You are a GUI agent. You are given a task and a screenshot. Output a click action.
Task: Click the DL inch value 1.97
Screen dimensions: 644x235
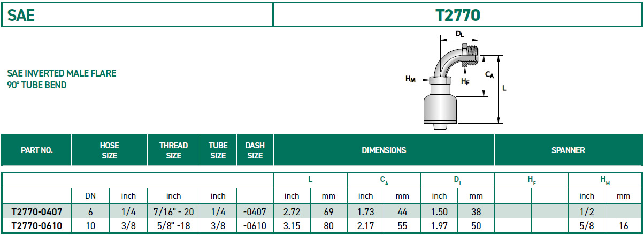[439, 226]
